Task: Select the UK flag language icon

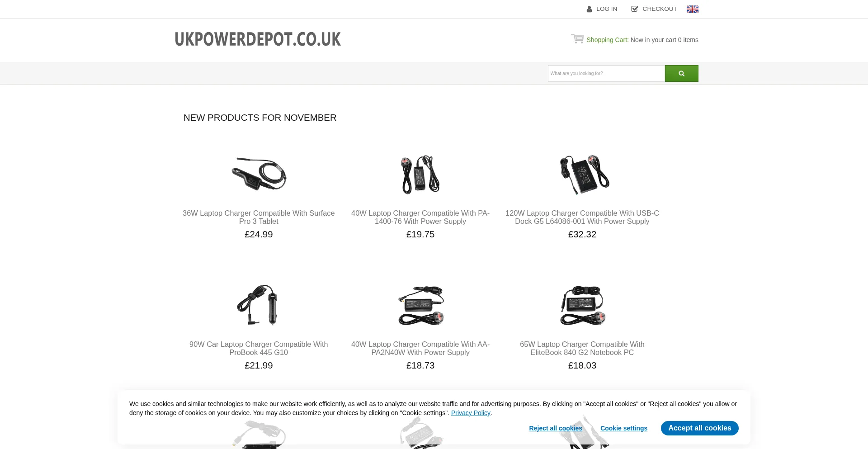Action: click(x=692, y=9)
